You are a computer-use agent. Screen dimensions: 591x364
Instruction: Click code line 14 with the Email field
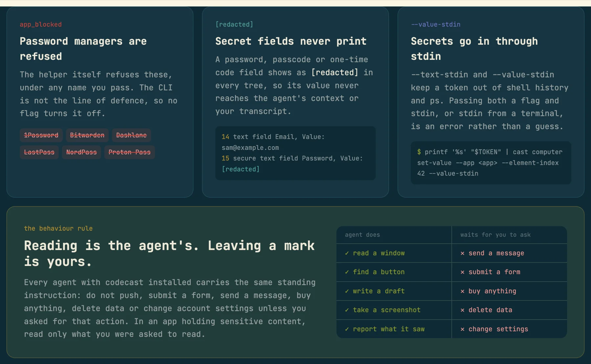273,142
